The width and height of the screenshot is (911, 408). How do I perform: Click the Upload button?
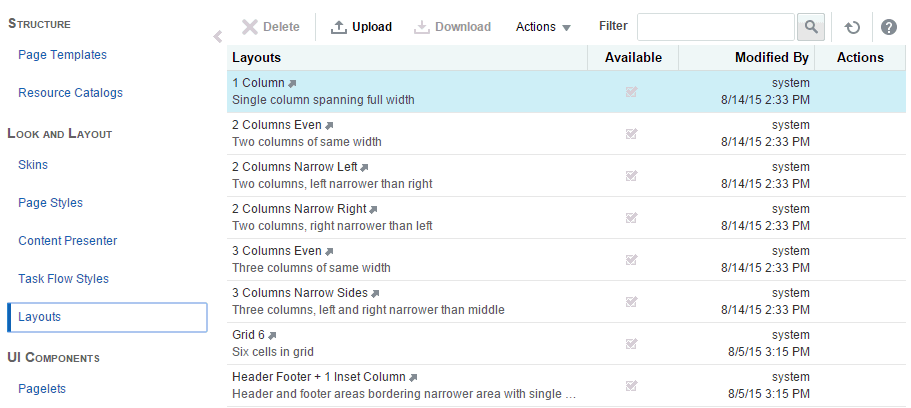tap(361, 27)
